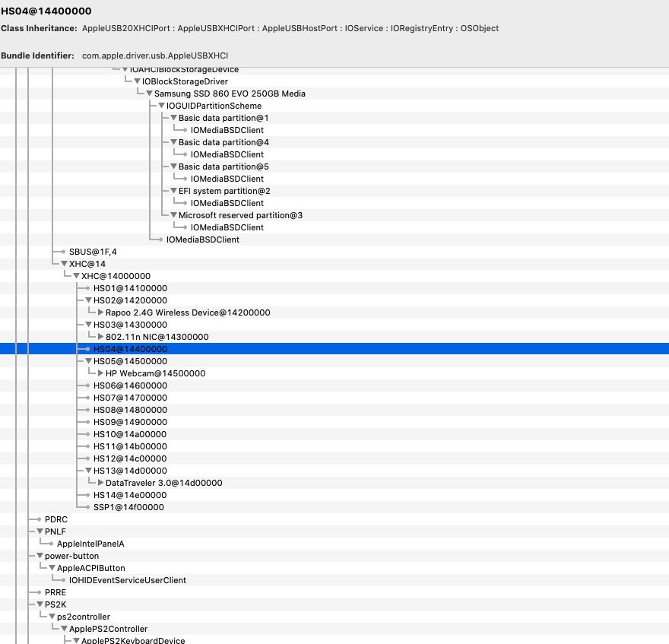Collapse the XHC@14 node

(x=64, y=263)
